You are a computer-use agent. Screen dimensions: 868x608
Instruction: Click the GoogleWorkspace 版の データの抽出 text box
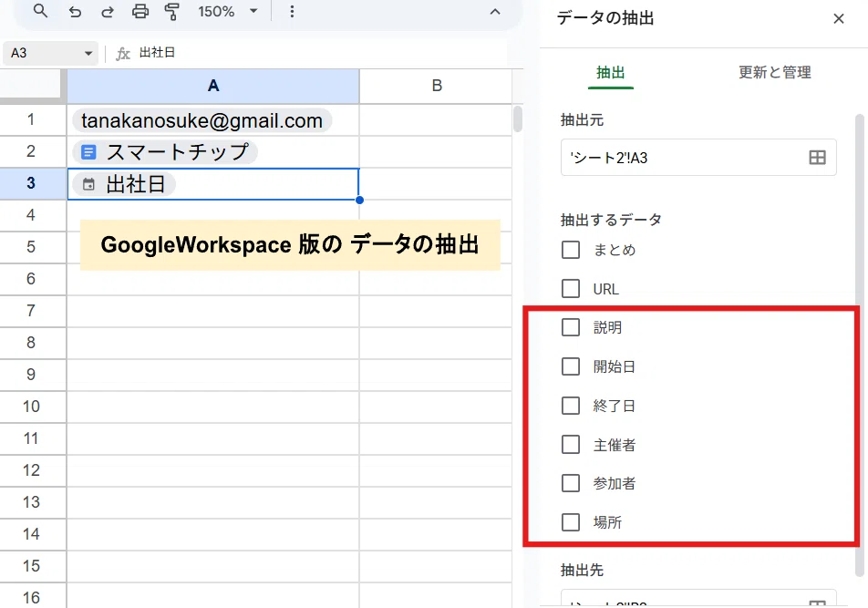click(x=290, y=245)
